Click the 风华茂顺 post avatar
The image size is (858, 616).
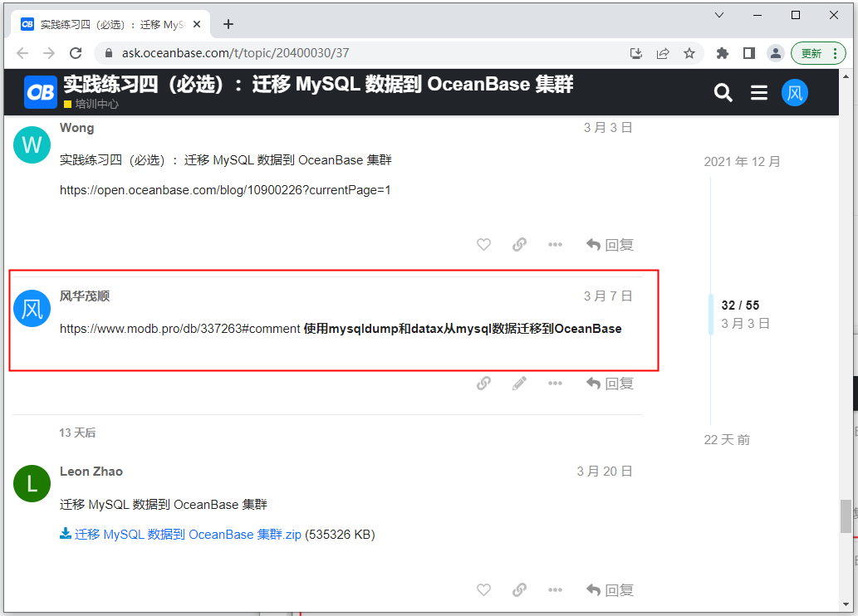click(x=32, y=308)
